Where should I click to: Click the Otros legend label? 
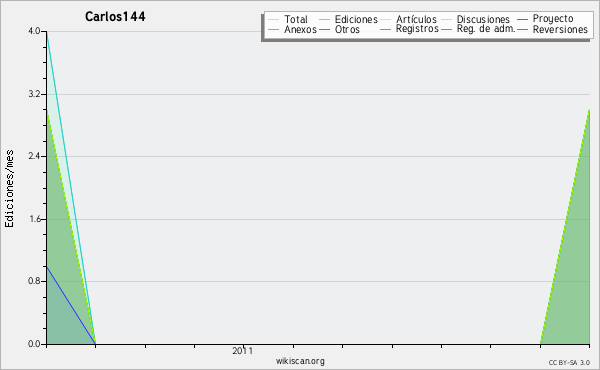[x=347, y=29]
